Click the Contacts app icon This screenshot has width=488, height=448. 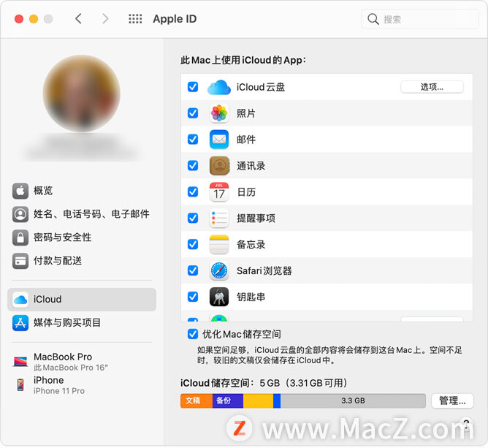(219, 166)
